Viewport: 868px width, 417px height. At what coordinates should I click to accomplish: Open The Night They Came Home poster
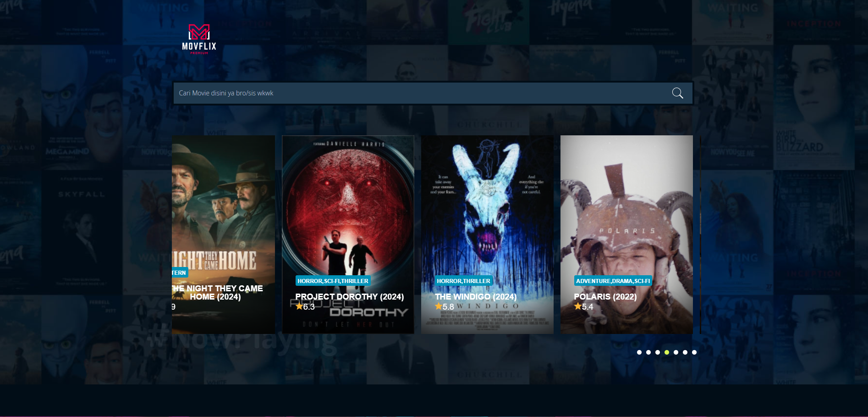(224, 206)
